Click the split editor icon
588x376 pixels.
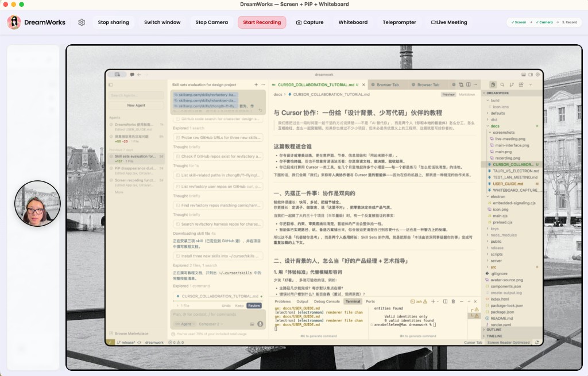pyautogui.click(x=469, y=85)
